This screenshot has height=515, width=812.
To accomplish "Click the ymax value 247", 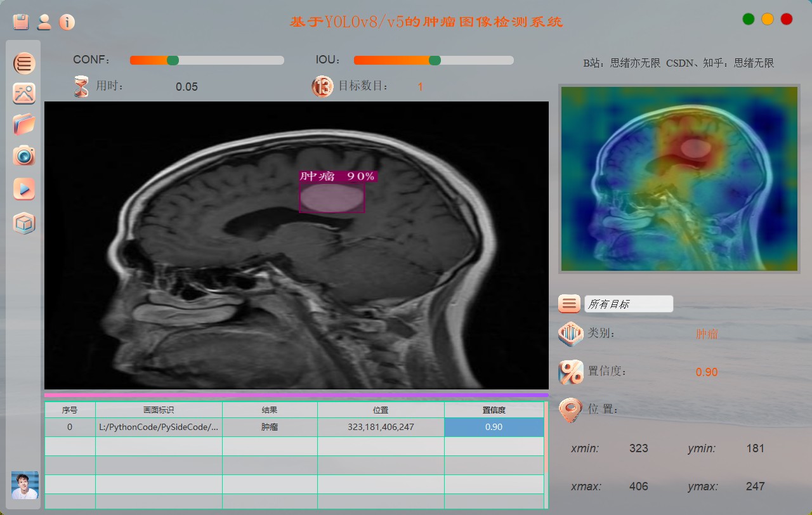I will coord(756,486).
